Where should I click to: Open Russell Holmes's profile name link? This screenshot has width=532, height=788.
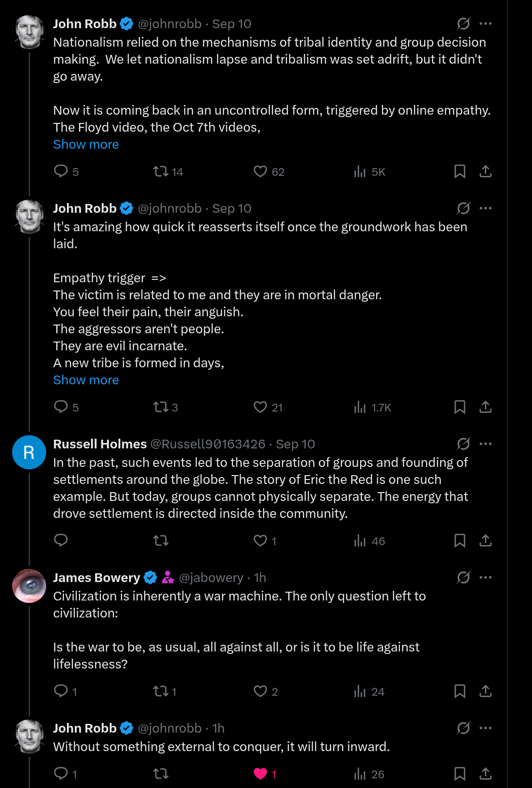(x=100, y=444)
